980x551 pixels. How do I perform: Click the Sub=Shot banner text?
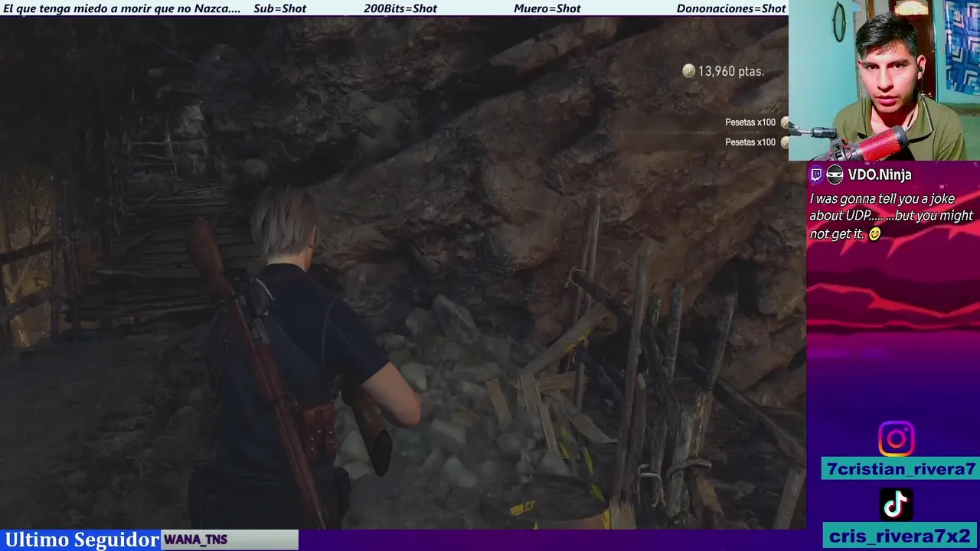coord(279,8)
